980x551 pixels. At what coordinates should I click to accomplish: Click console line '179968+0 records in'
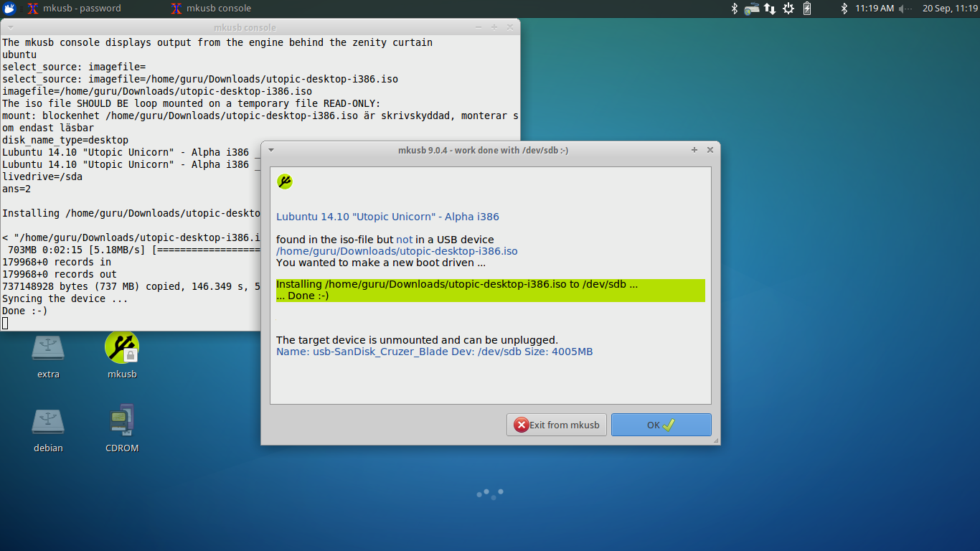(x=57, y=262)
